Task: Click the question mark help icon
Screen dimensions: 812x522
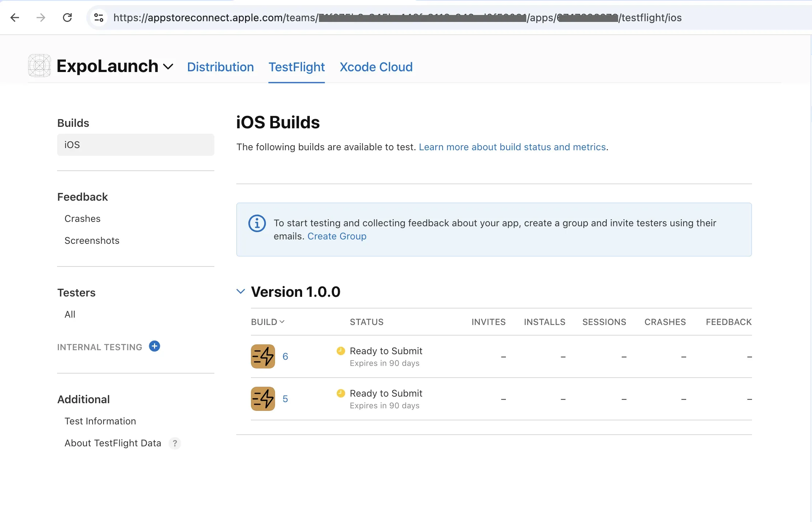Action: [175, 443]
